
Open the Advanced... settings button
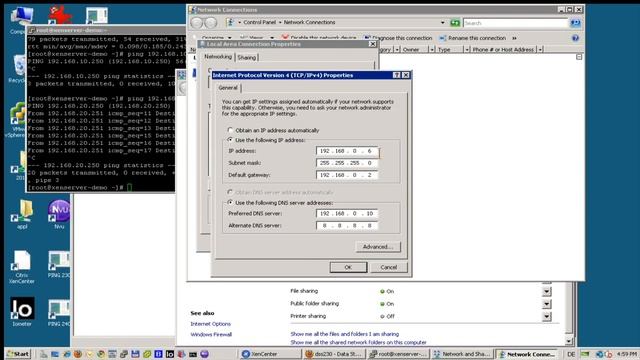click(378, 247)
